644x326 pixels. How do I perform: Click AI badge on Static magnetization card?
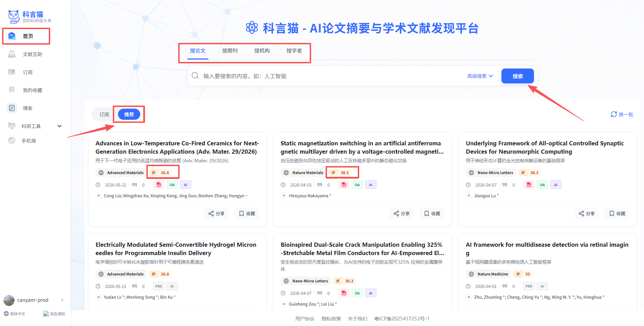click(371, 185)
